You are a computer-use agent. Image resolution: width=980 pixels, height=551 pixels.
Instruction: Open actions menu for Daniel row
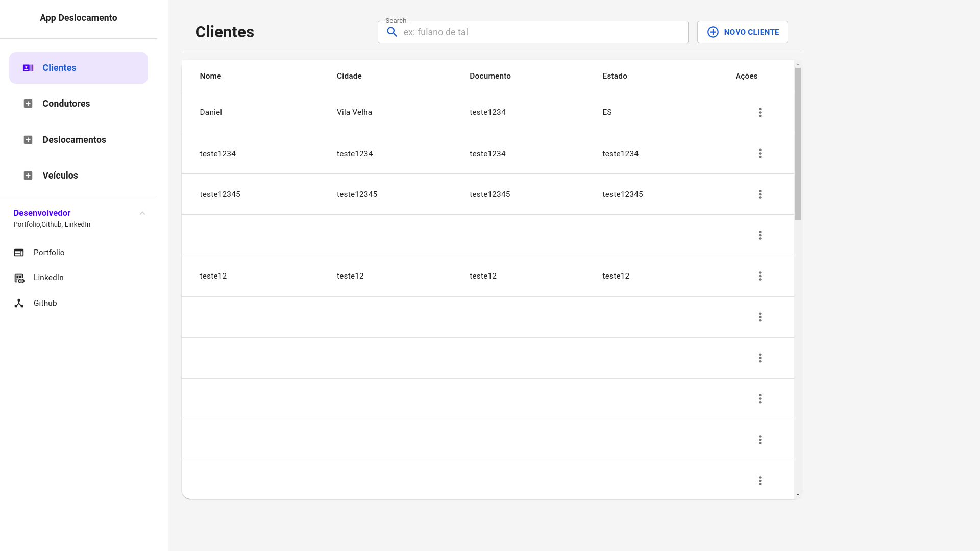[x=760, y=112]
